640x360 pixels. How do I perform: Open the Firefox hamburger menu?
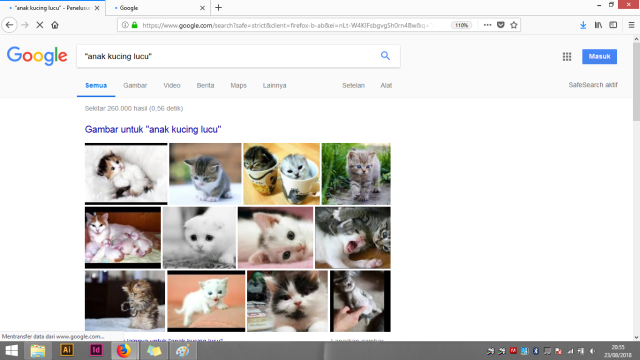[631, 25]
